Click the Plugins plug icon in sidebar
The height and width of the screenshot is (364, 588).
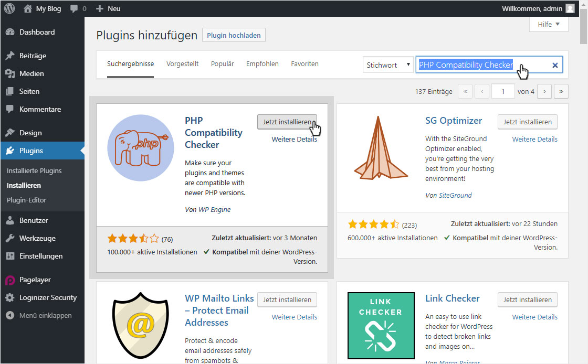(10, 151)
